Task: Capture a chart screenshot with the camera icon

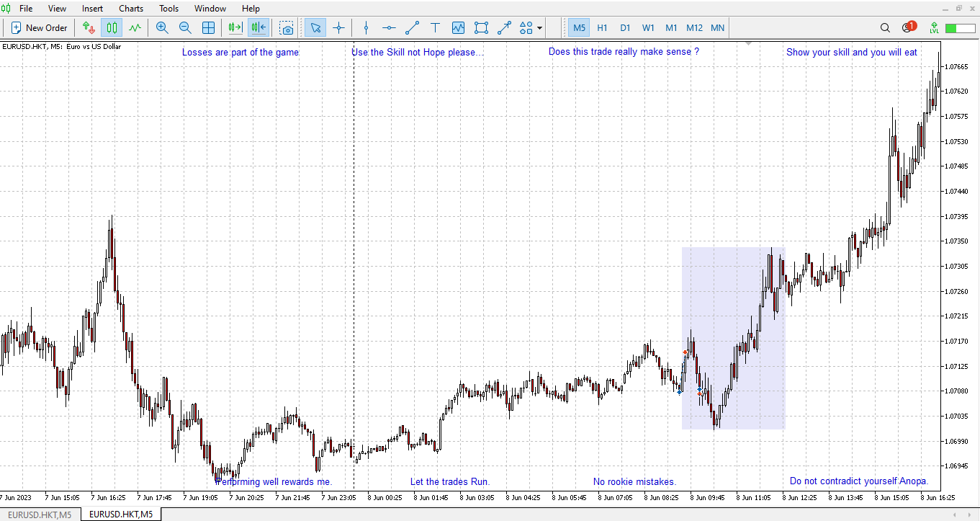Action: pos(287,27)
